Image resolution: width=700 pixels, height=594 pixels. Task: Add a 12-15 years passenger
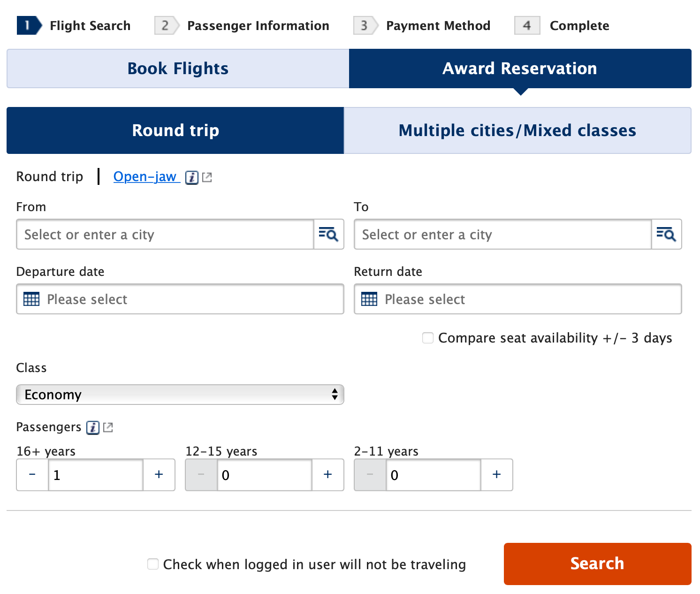(328, 475)
